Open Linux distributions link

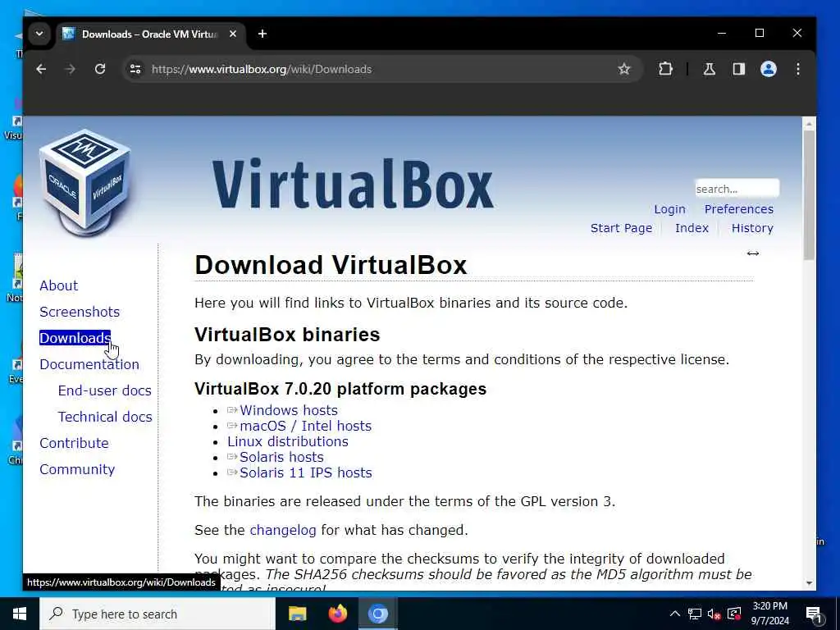tap(288, 441)
